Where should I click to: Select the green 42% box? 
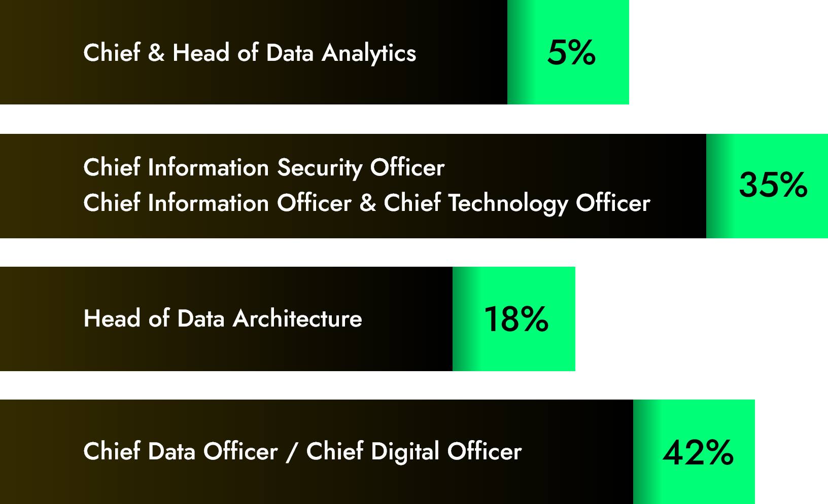click(694, 452)
